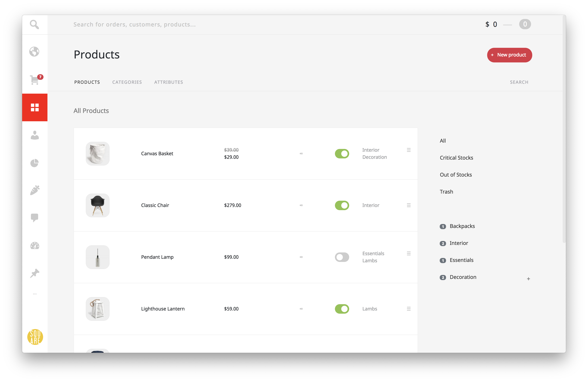This screenshot has height=382, width=588.
Task: Switch to the Categories tab
Action: pyautogui.click(x=127, y=82)
